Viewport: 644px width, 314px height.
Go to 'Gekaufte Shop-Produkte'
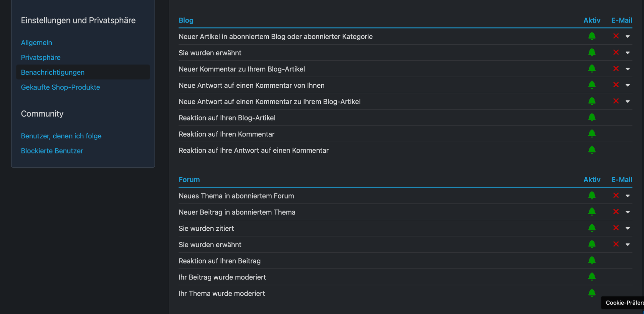60,87
